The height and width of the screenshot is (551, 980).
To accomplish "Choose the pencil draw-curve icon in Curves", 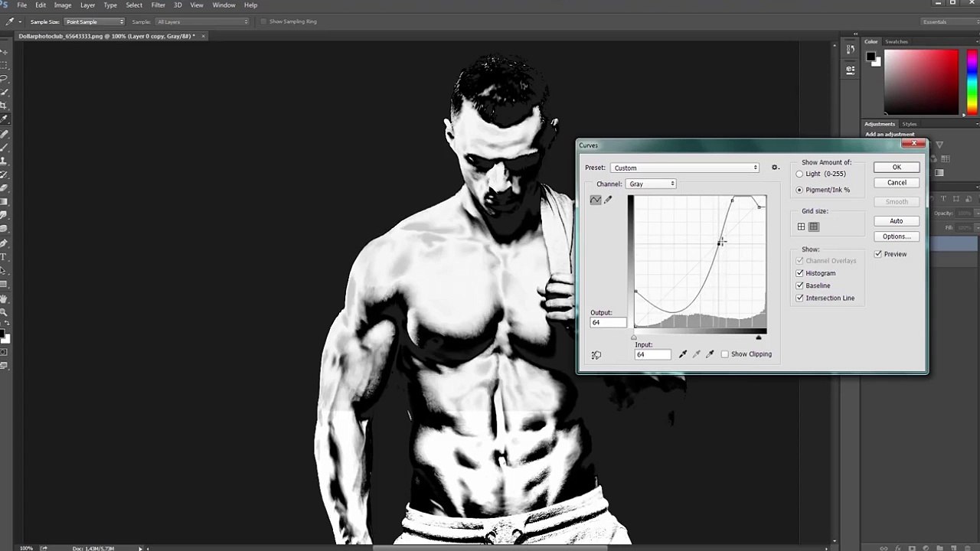I will (x=608, y=200).
